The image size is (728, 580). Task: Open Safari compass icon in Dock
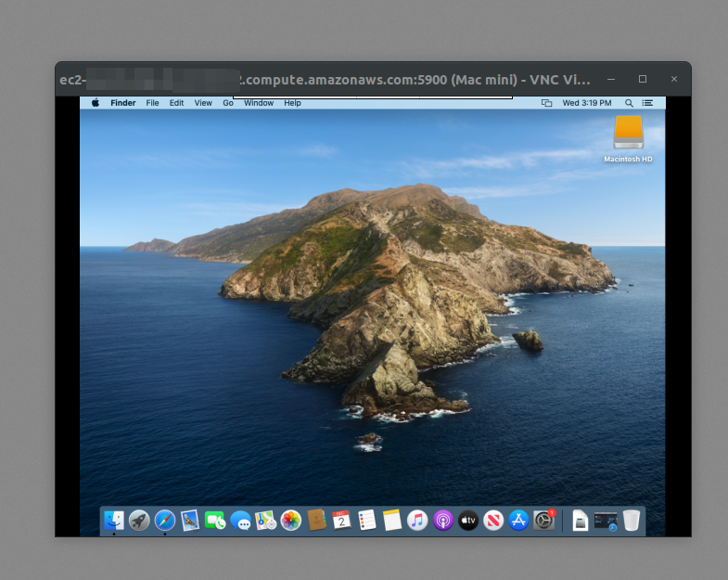pos(165,521)
